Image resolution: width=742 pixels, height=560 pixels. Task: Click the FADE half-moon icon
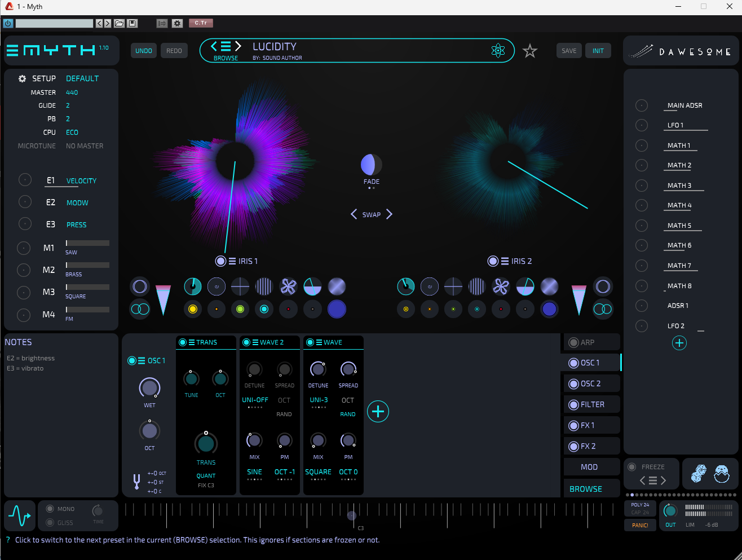(x=371, y=165)
